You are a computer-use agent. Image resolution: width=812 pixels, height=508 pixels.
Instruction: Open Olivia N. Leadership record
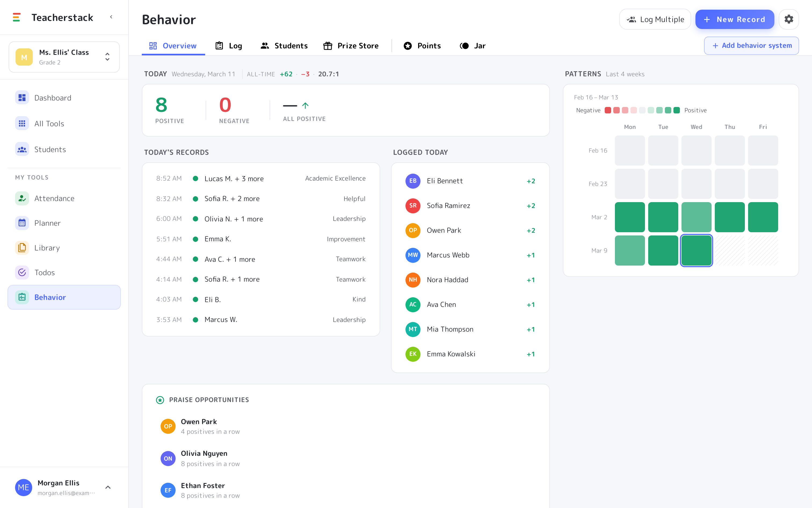[x=261, y=219]
